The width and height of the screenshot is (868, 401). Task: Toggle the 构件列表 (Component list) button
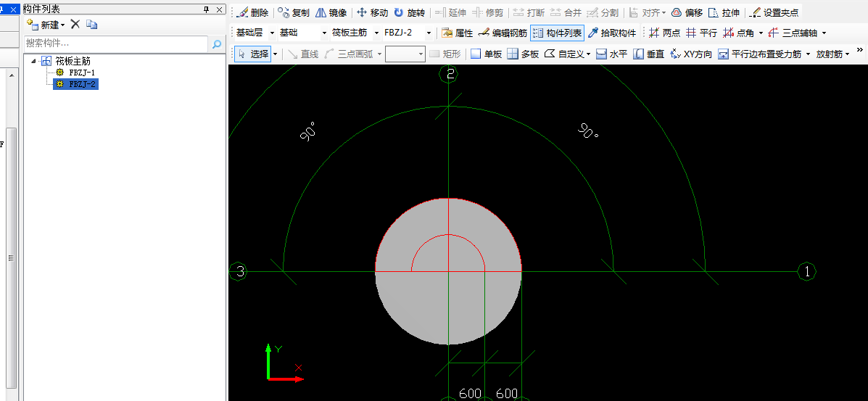[557, 33]
